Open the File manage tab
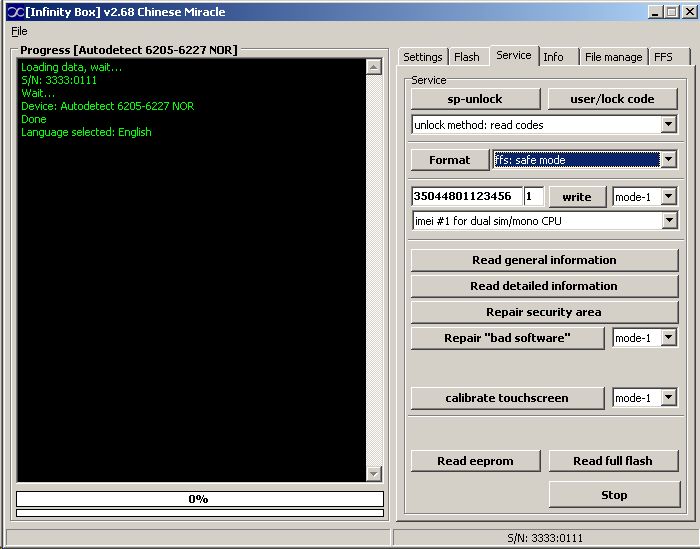Viewport: 700px width, 549px height. click(x=613, y=57)
